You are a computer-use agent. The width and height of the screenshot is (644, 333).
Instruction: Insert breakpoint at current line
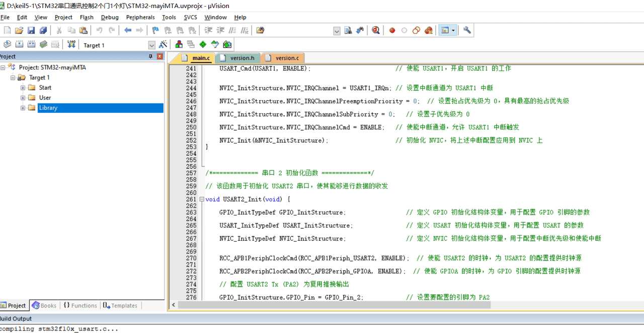point(392,30)
